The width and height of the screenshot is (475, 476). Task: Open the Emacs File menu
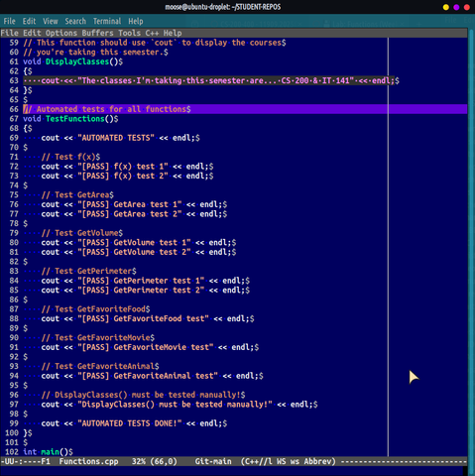[x=9, y=33]
